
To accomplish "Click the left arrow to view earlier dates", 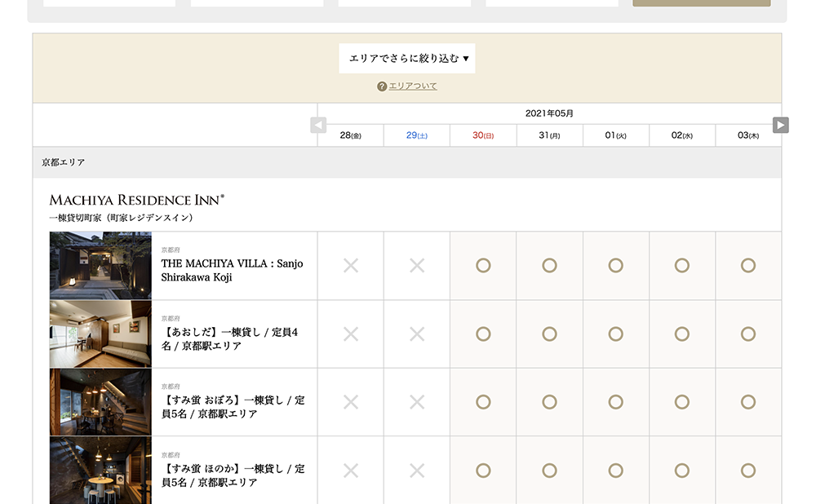I will point(318,125).
